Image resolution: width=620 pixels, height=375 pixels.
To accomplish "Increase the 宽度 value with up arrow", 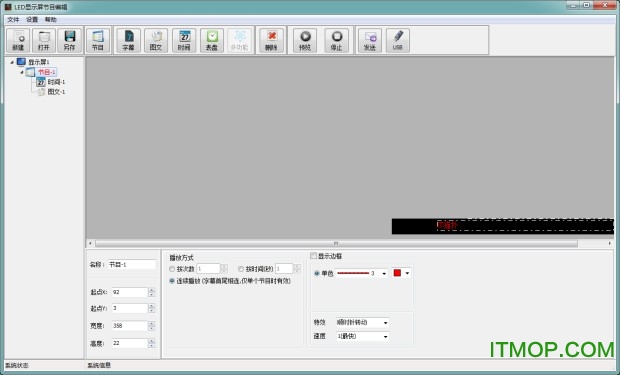I will (151, 324).
